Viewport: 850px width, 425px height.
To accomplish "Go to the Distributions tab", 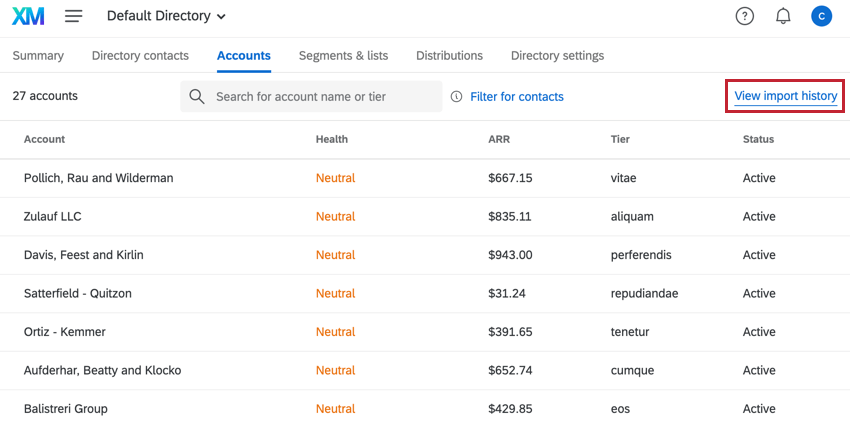I will [x=449, y=55].
